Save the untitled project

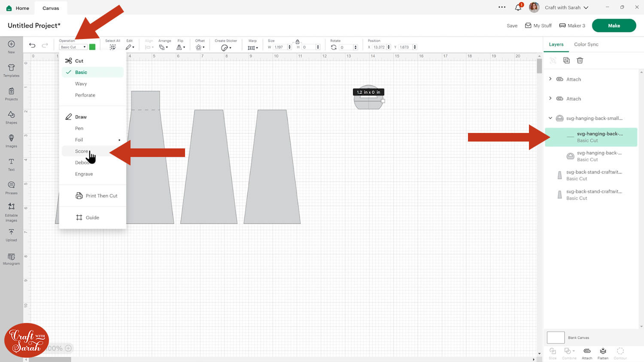[511, 25]
